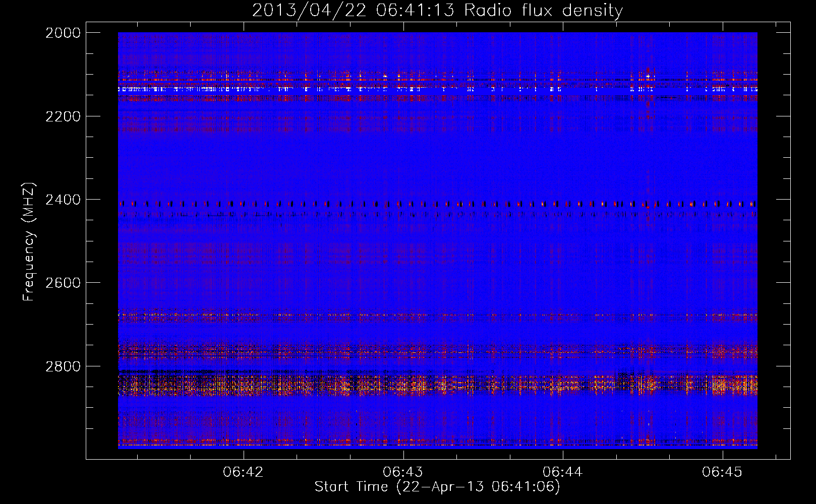Click the 2200 frequency axis label
Image resolution: width=816 pixels, height=504 pixels.
(x=63, y=116)
